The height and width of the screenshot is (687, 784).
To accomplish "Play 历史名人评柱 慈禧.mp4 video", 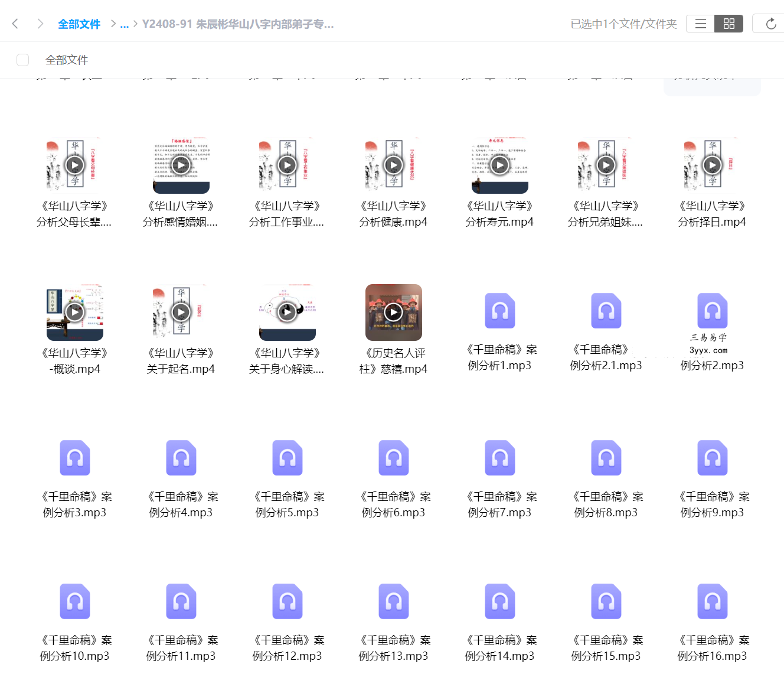I will 394,312.
